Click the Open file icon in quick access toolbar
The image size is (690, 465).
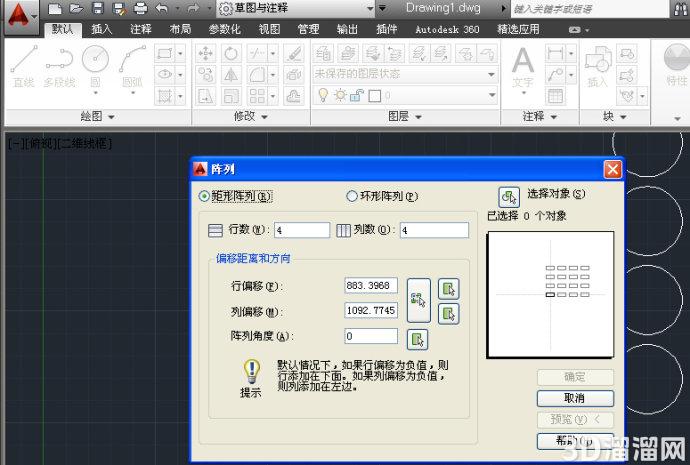76,8
